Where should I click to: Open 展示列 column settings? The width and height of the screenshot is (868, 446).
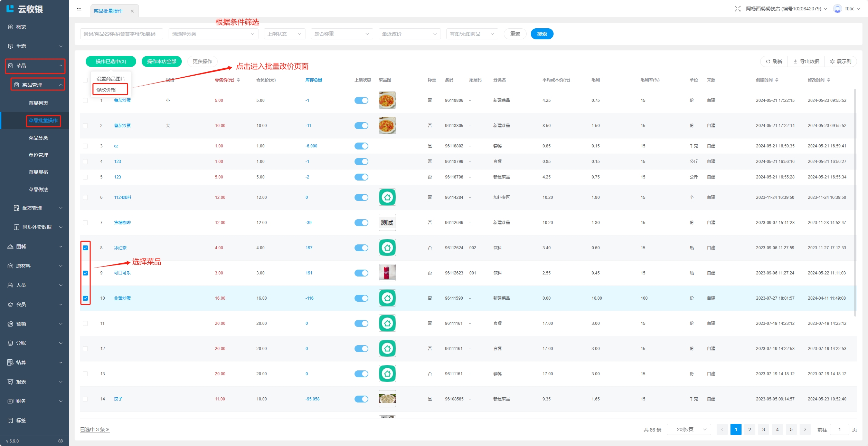(840, 61)
